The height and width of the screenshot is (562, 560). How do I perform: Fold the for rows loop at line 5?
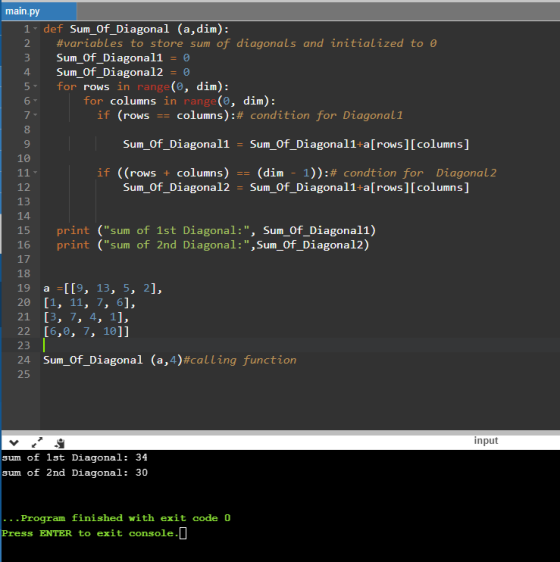(x=35, y=86)
